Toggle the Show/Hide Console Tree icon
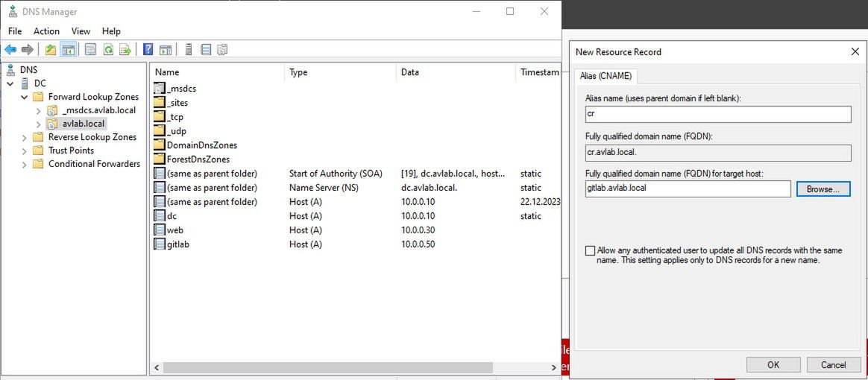 pyautogui.click(x=68, y=50)
